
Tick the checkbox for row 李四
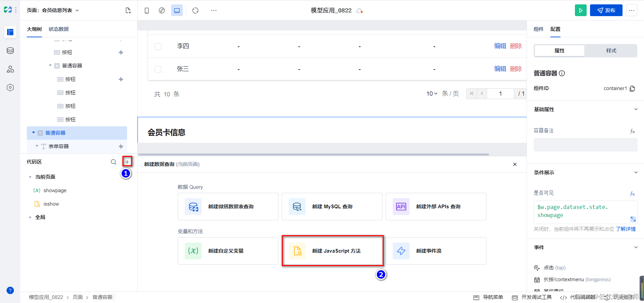[158, 46]
